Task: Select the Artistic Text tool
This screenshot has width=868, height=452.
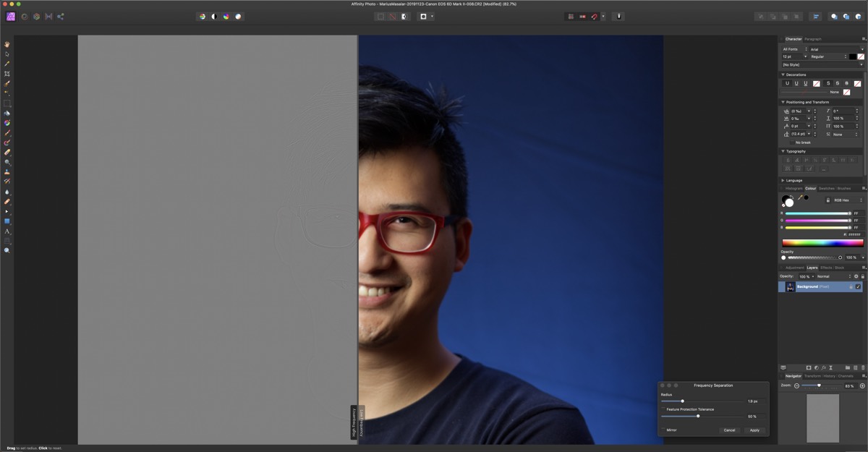Action: [x=7, y=231]
